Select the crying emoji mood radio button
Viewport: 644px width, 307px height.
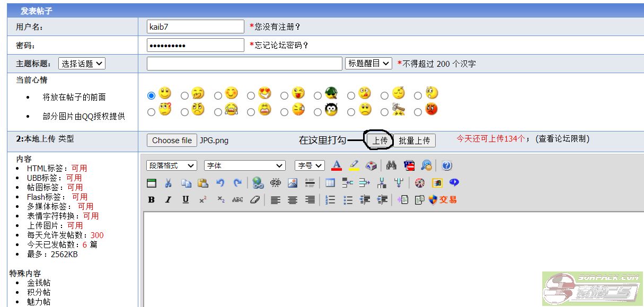coord(218,112)
